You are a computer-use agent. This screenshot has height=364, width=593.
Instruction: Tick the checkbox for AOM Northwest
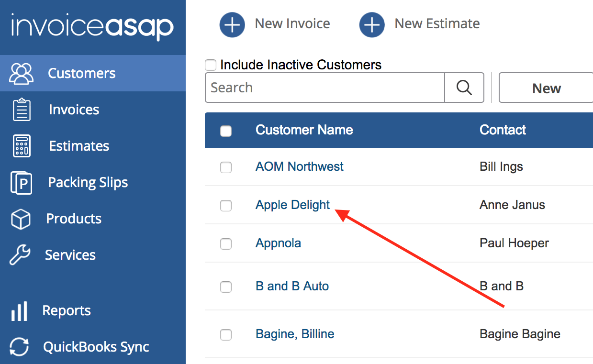pos(226,167)
